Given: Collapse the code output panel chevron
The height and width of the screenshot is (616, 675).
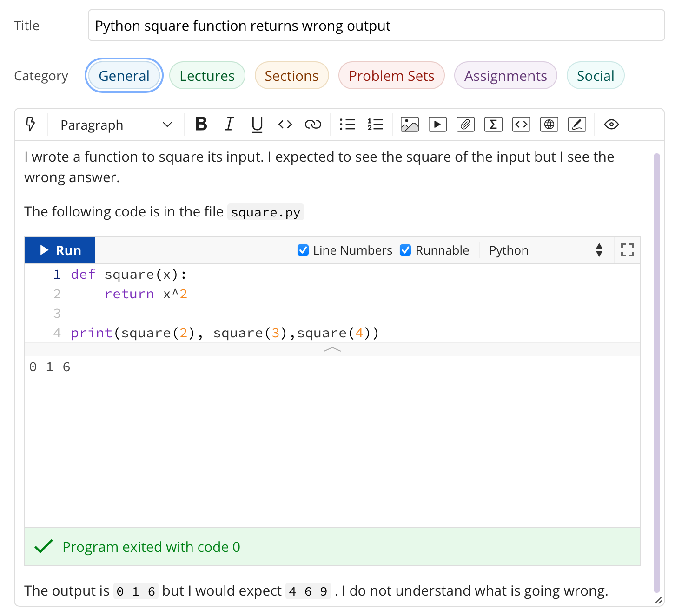Looking at the screenshot, I should click(332, 349).
